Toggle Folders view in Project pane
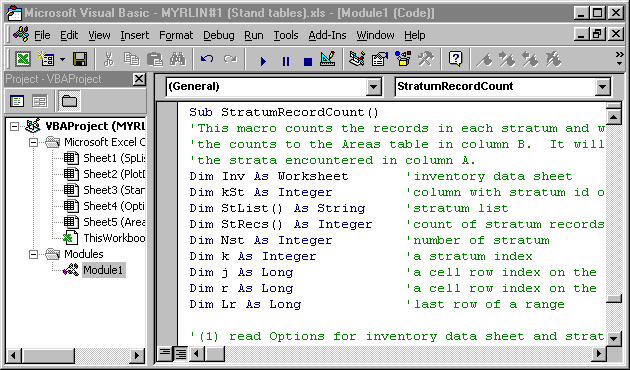Screen dimensions: 630x370 70,101
